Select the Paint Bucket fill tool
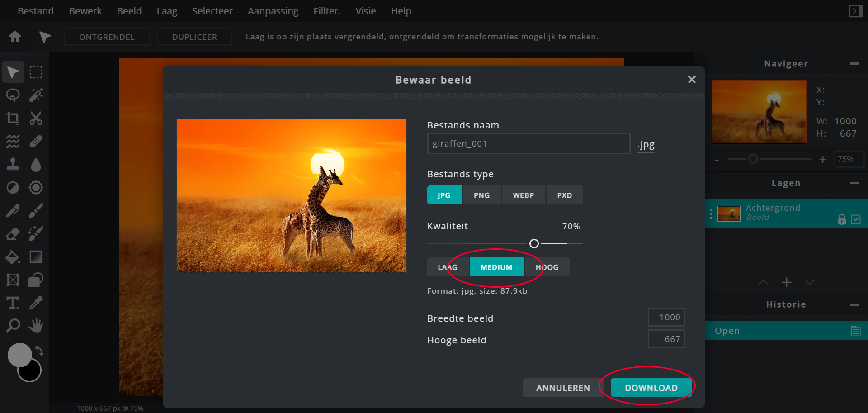Viewport: 868px width, 413px height. (x=13, y=257)
